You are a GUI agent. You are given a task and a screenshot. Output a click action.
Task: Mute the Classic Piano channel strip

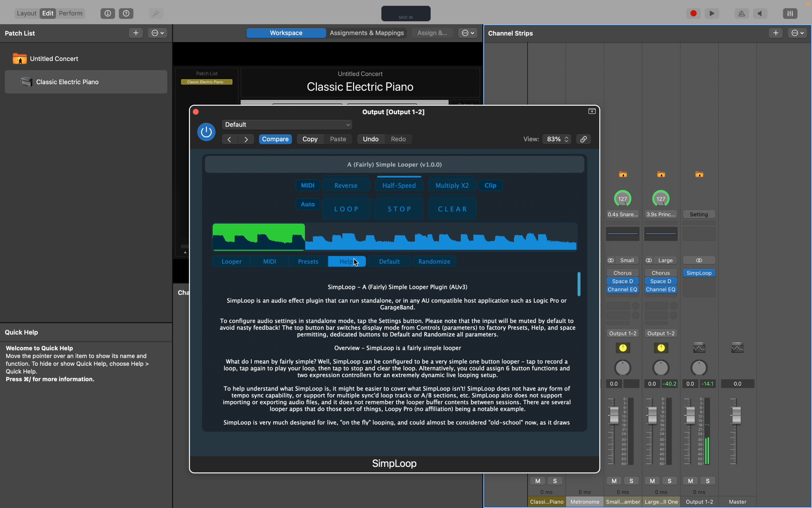(x=538, y=481)
